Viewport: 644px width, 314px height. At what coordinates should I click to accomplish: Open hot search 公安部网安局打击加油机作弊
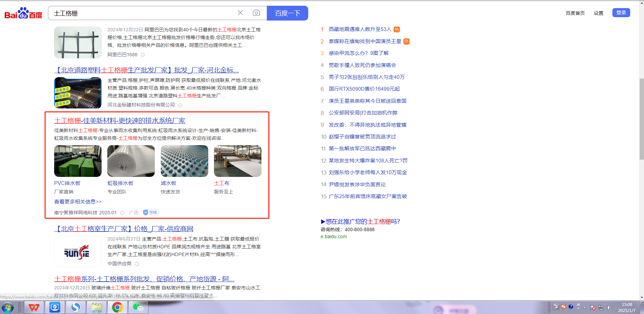click(363, 113)
